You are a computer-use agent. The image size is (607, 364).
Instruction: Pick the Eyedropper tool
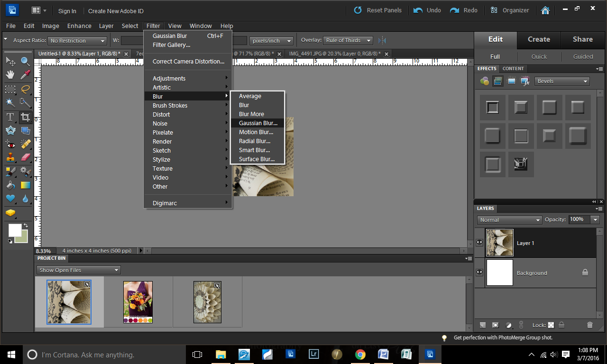coord(25,75)
